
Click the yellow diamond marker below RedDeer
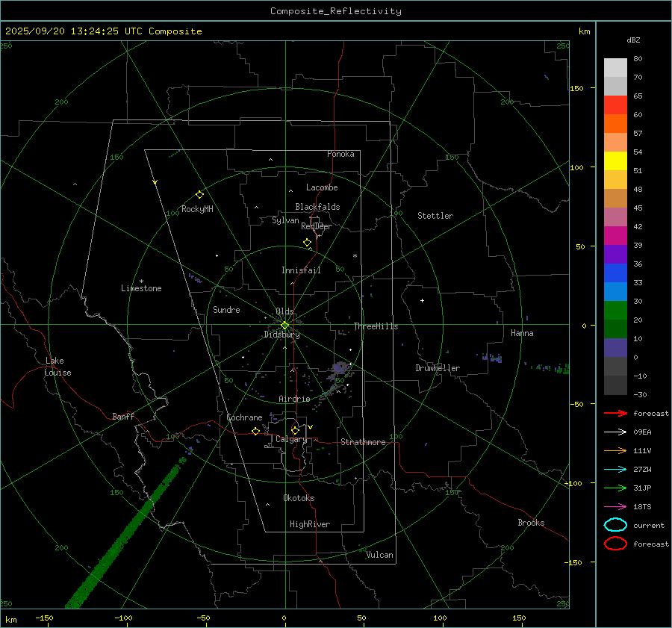tap(307, 243)
